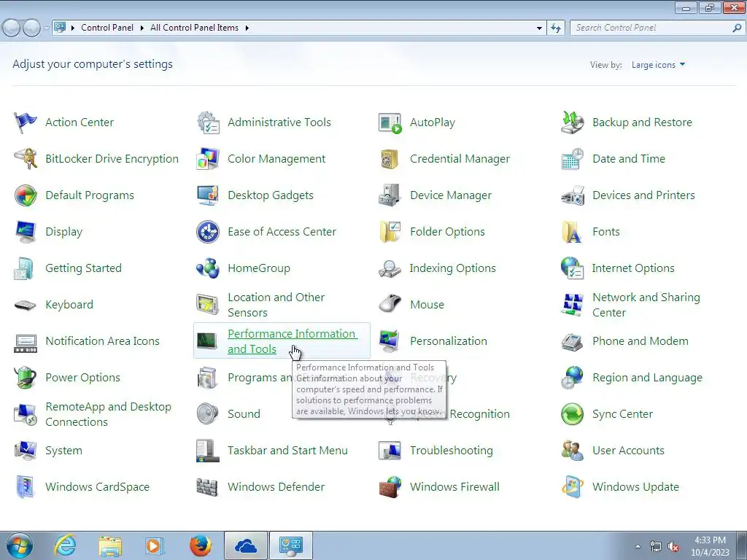The height and width of the screenshot is (560, 747).
Task: Expand the arrow before Control Panel breadcrumb
Action: click(73, 28)
